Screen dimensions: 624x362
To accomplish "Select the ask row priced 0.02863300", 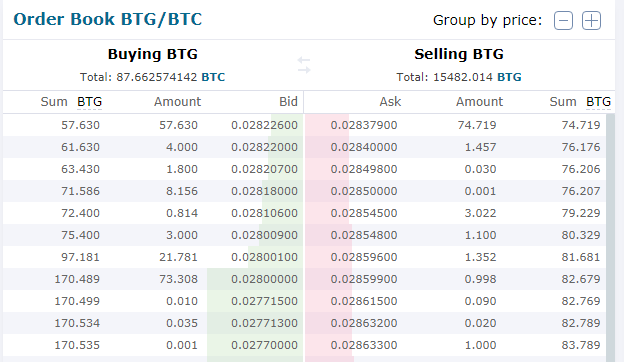I will click(x=456, y=345).
